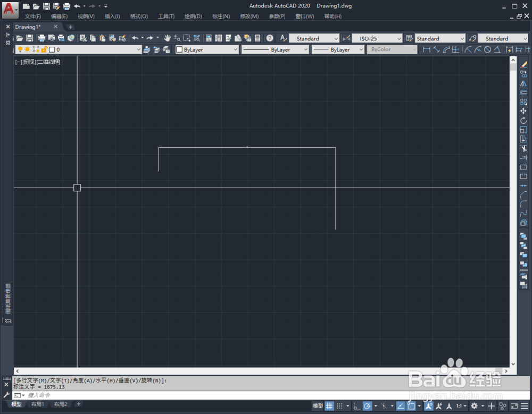
Task: Select the Rotate tool in modify toolbar
Action: tap(523, 121)
